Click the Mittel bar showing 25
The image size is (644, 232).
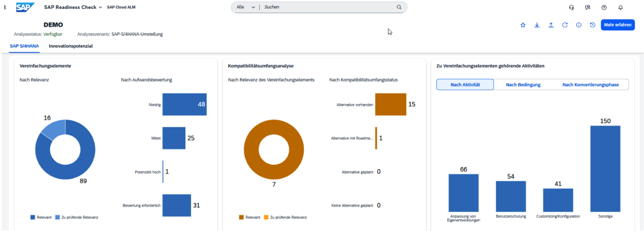point(174,138)
